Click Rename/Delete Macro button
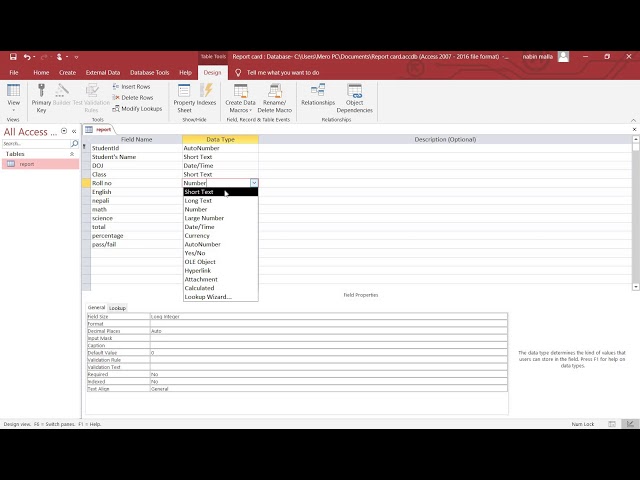 [x=275, y=98]
